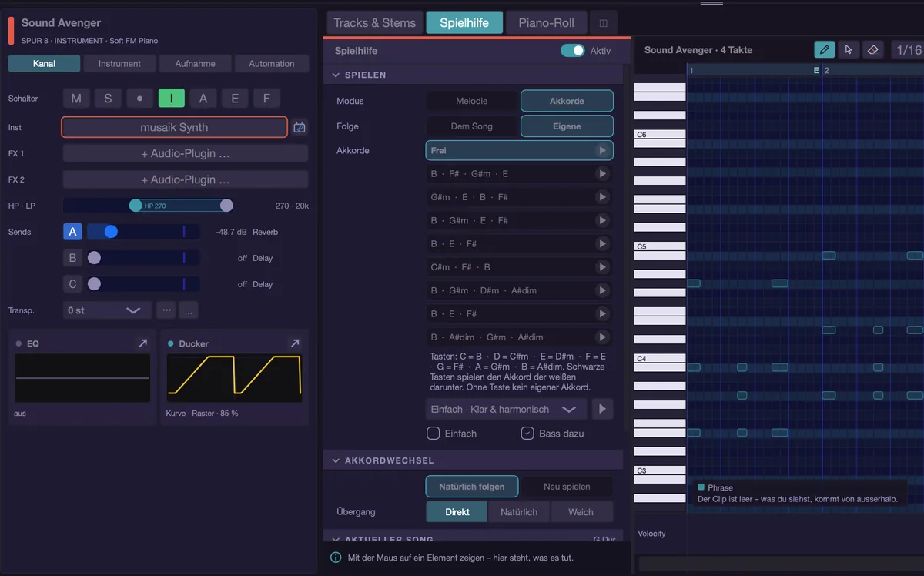The width and height of the screenshot is (924, 576).
Task: Click the edit icon next to musaik Synth
Action: 300,127
